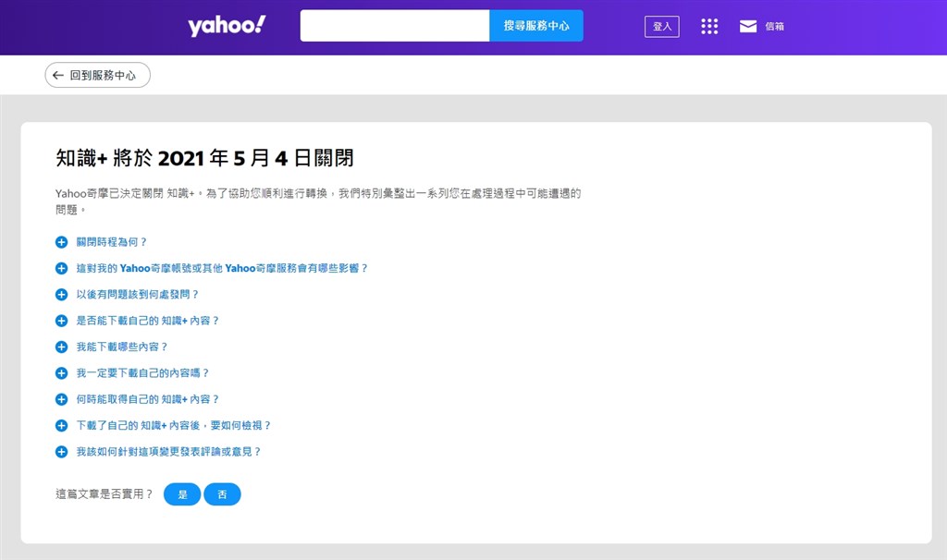Go back via 回到服務中心 button
Screen dimensions: 947x560
[98, 76]
